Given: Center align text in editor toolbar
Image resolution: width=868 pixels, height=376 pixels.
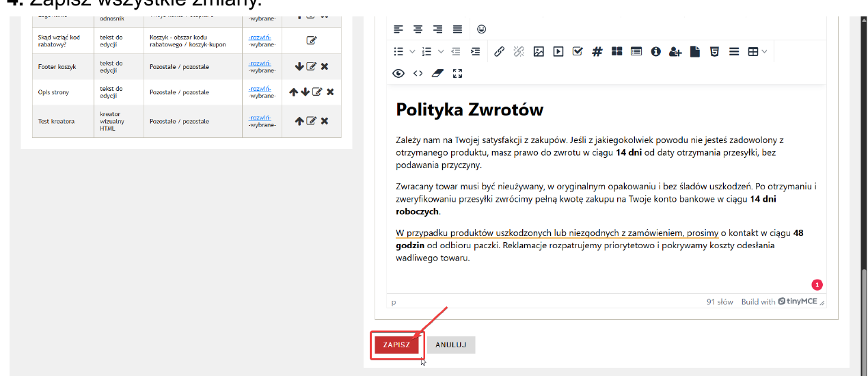Looking at the screenshot, I should click(x=418, y=29).
